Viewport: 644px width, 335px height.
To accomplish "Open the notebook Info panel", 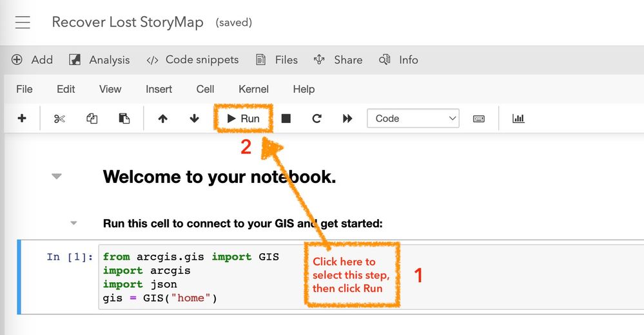I will point(398,60).
